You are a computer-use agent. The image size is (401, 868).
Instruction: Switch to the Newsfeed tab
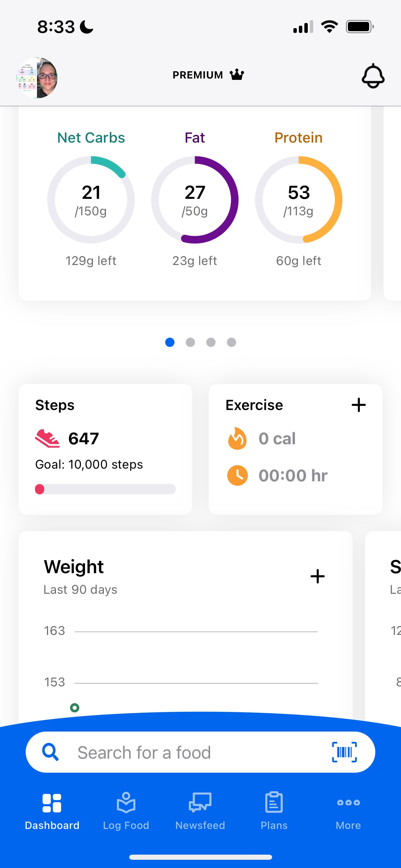[x=200, y=811]
